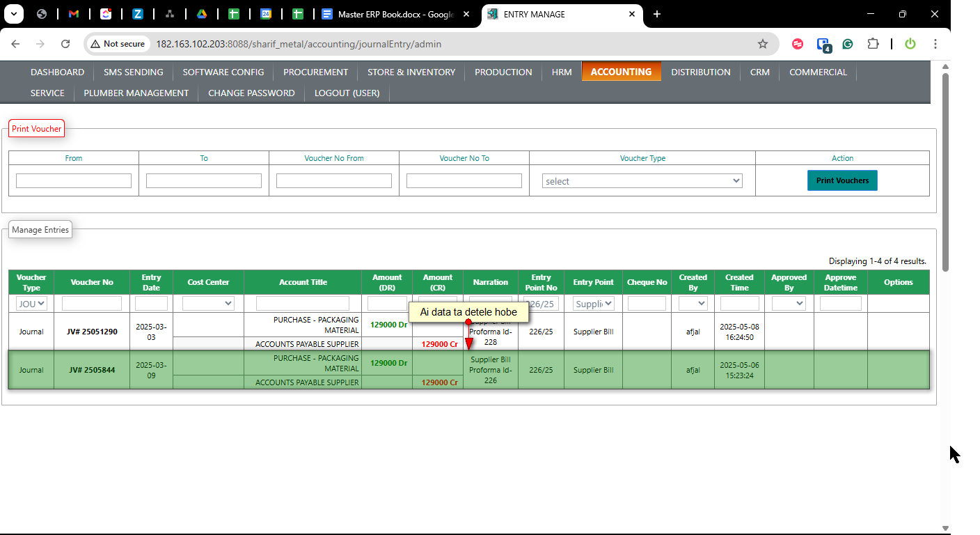
Task: Focus the Voucher No filter box
Action: pos(92,304)
